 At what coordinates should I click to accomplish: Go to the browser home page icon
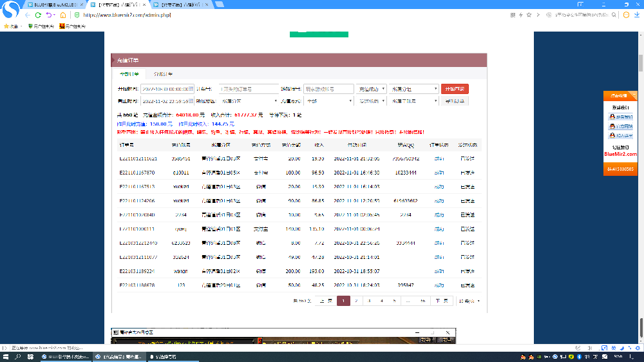62,14
